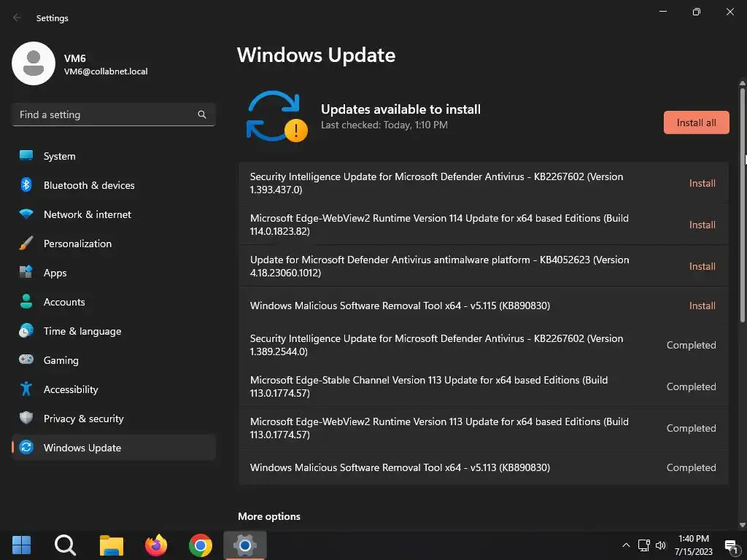Click the Accounts person icon
Screen dimensions: 747x560
pos(26,301)
